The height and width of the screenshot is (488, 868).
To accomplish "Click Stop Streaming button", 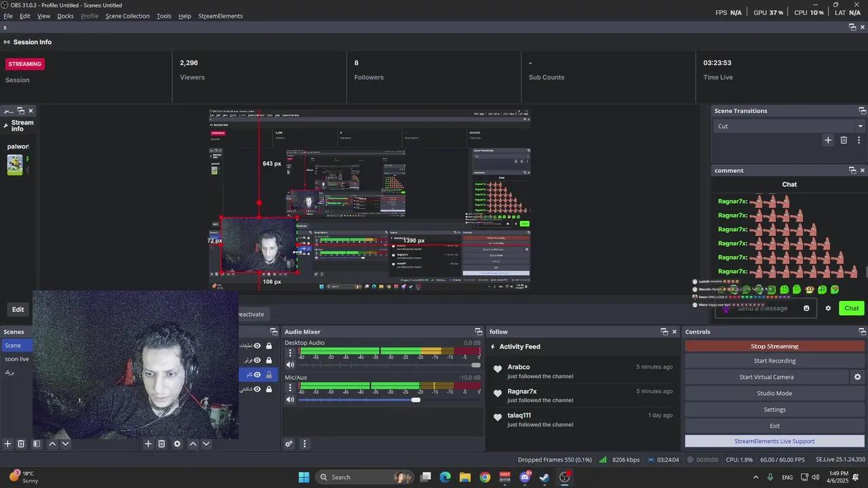I will click(774, 346).
